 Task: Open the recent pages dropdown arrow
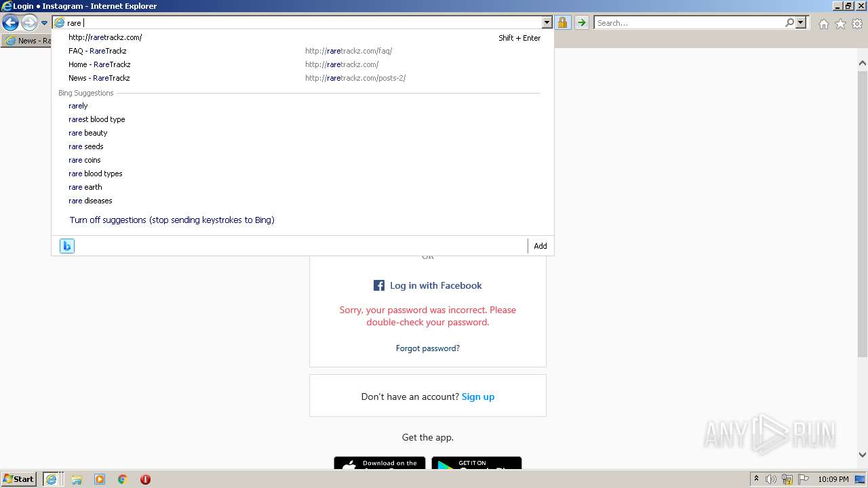[x=45, y=23]
